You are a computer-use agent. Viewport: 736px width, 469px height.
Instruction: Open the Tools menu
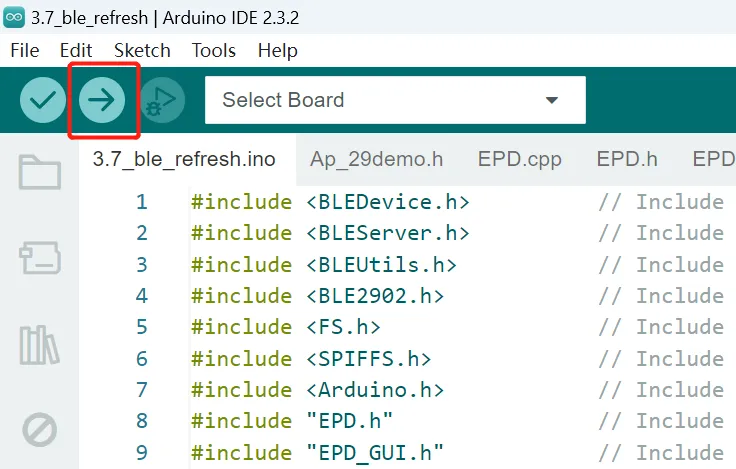(214, 50)
